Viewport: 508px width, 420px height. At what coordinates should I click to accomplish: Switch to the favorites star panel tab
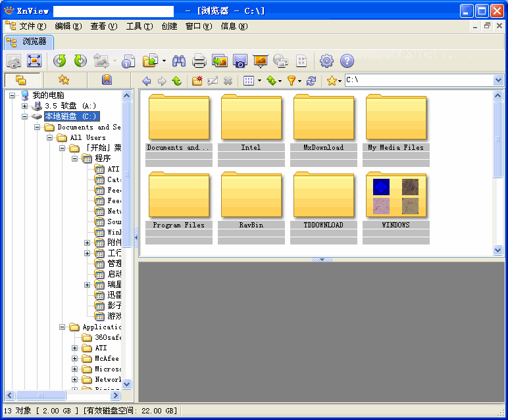[x=64, y=80]
